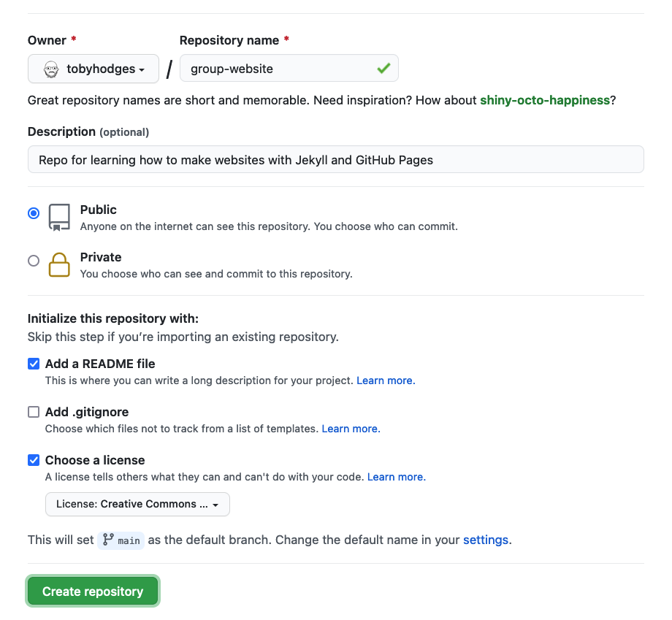The height and width of the screenshot is (620, 672).
Task: Uncheck the Choose a license checkbox
Action: [x=34, y=460]
